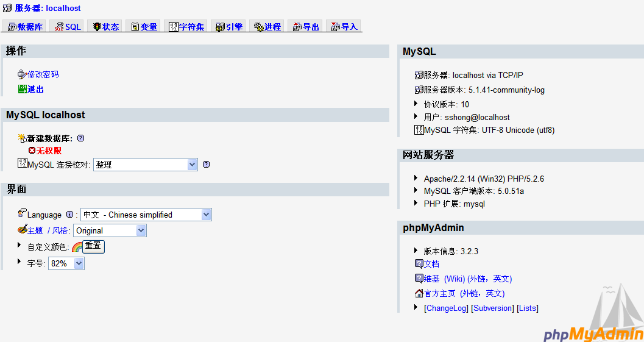This screenshot has height=342, width=644.
Task: Click the 版本信息: 3.2.3 text
Action: click(451, 251)
